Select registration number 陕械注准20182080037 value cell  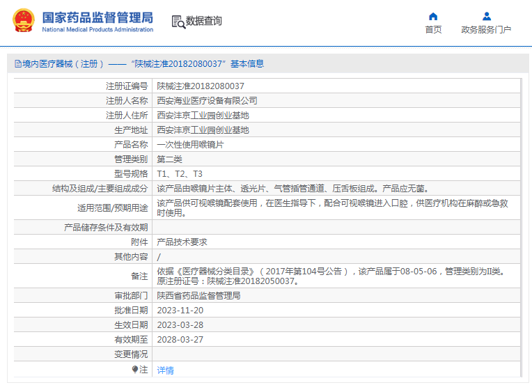(x=200, y=86)
